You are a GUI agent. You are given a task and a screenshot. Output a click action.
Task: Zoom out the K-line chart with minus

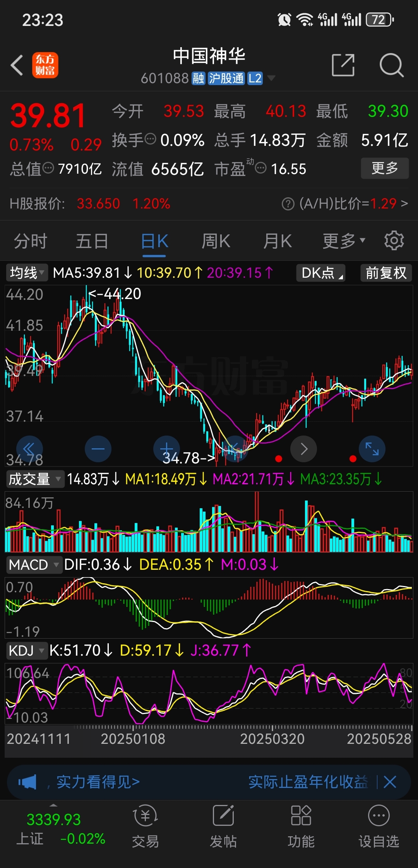coord(98,449)
